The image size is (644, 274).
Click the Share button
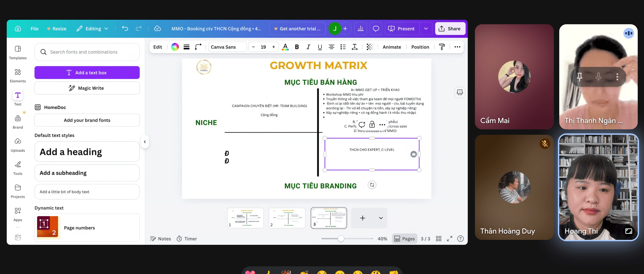coord(450,29)
